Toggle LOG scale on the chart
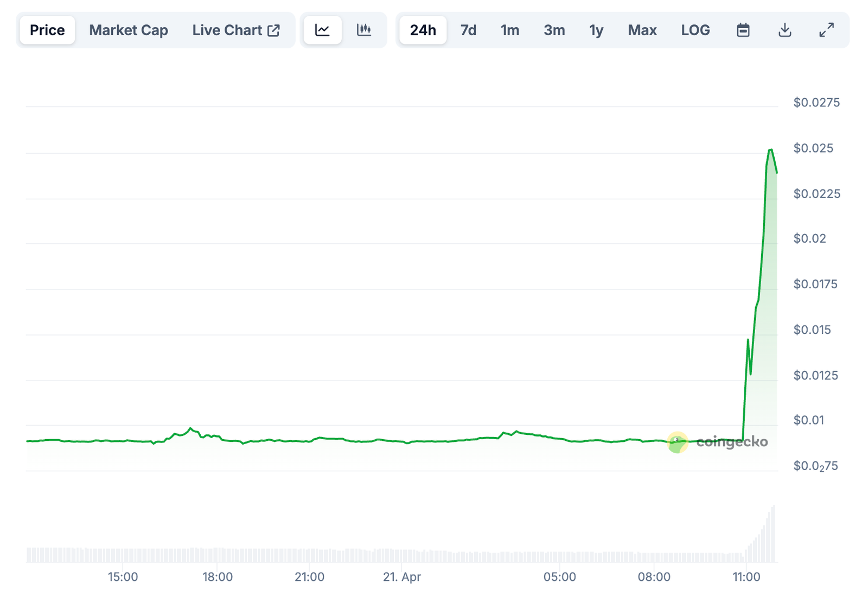 click(x=695, y=30)
